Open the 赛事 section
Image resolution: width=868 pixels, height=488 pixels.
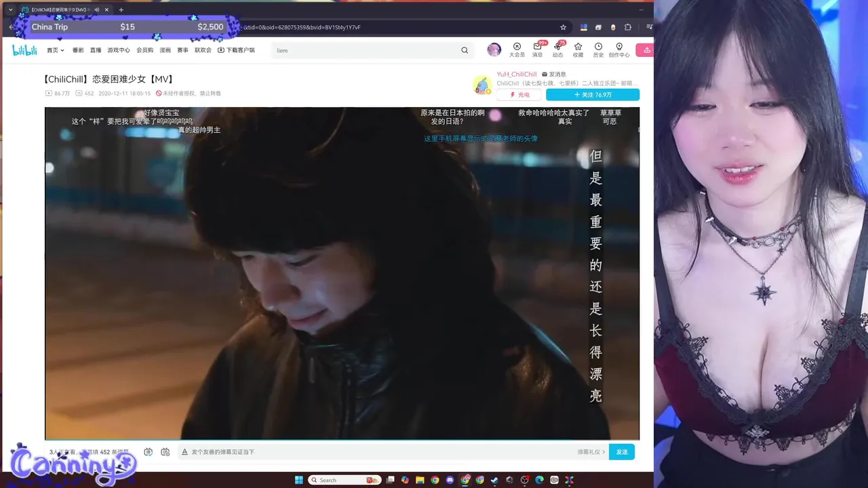tap(183, 50)
